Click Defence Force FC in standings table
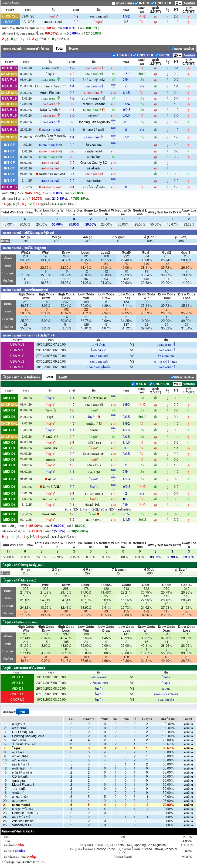This screenshot has width=197, height=868. [x=25, y=813]
